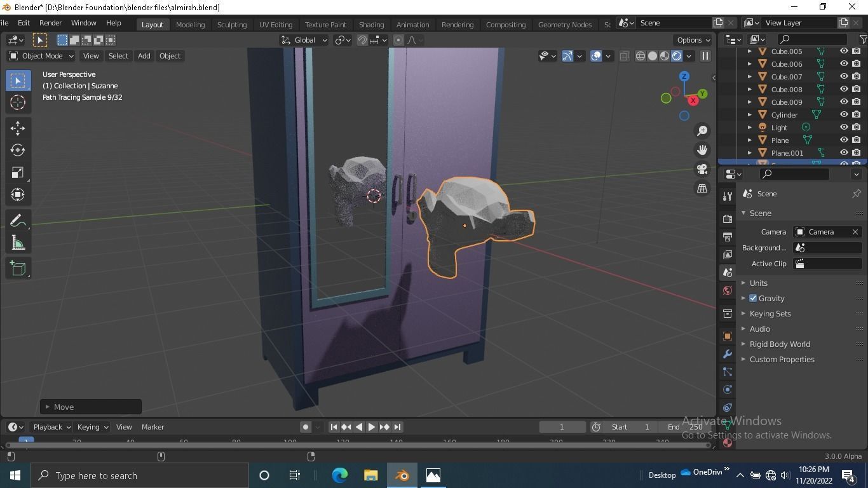The height and width of the screenshot is (488, 868).
Task: Toggle viewport gizmos
Action: pos(567,56)
